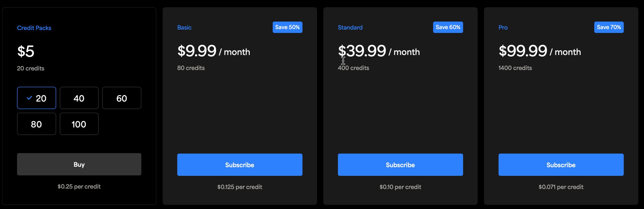Click the Pro plan title

click(503, 27)
